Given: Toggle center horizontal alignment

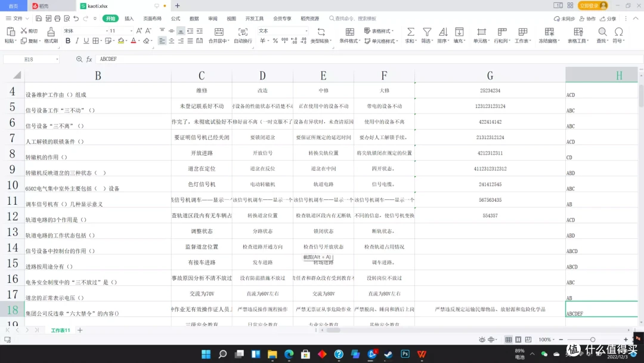Looking at the screenshot, I should click(171, 41).
